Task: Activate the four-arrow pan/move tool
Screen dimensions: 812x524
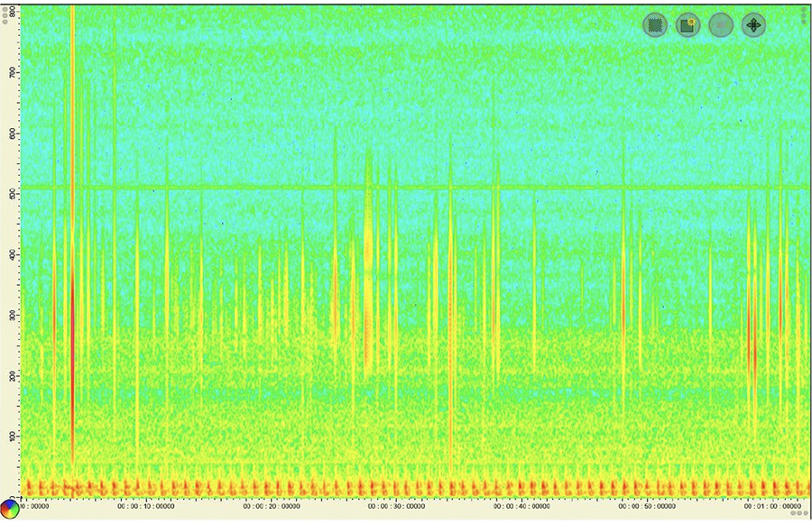Action: pos(752,25)
